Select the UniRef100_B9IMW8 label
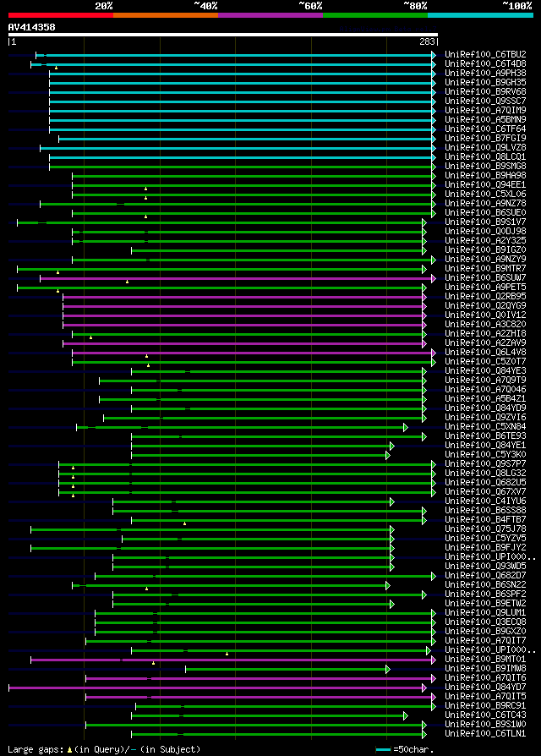The image size is (541, 756). (485, 669)
